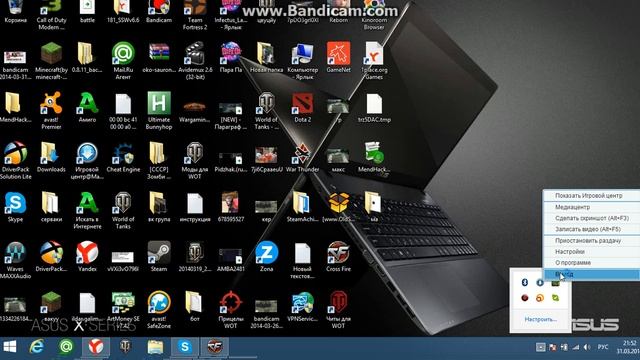Select the Прицелы WOT desktop icon
640x360 pixels.
pyautogui.click(x=231, y=310)
